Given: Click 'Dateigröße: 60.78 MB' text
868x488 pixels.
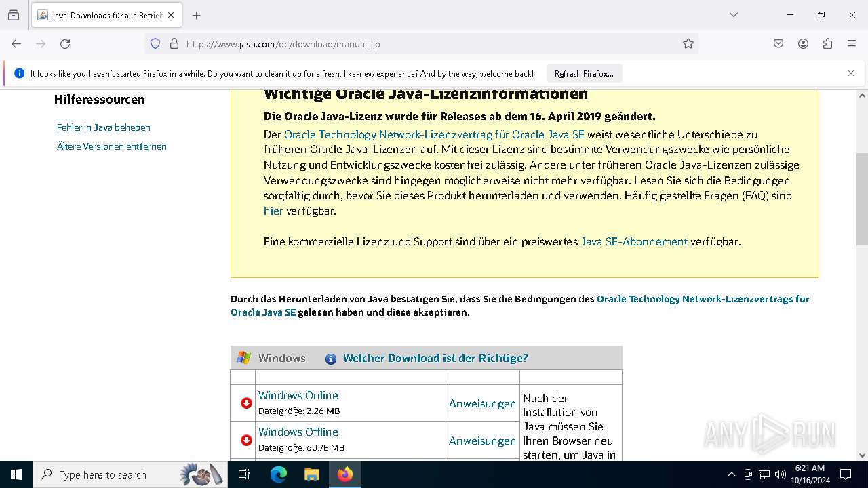Looking at the screenshot, I should [301, 447].
